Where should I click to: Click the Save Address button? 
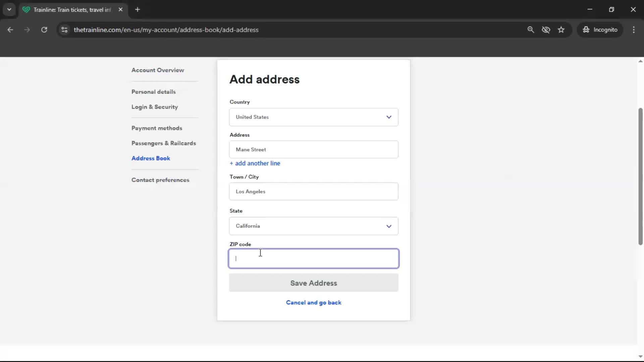(x=313, y=283)
